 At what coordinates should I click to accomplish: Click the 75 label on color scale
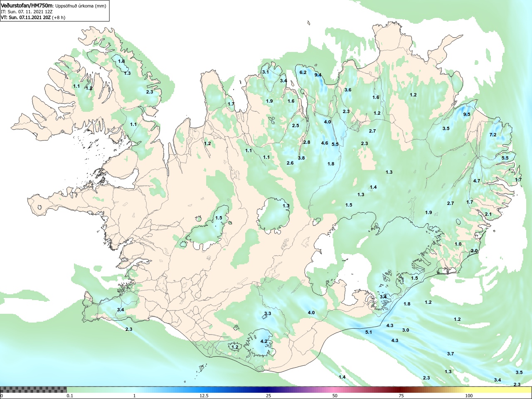tap(401, 396)
